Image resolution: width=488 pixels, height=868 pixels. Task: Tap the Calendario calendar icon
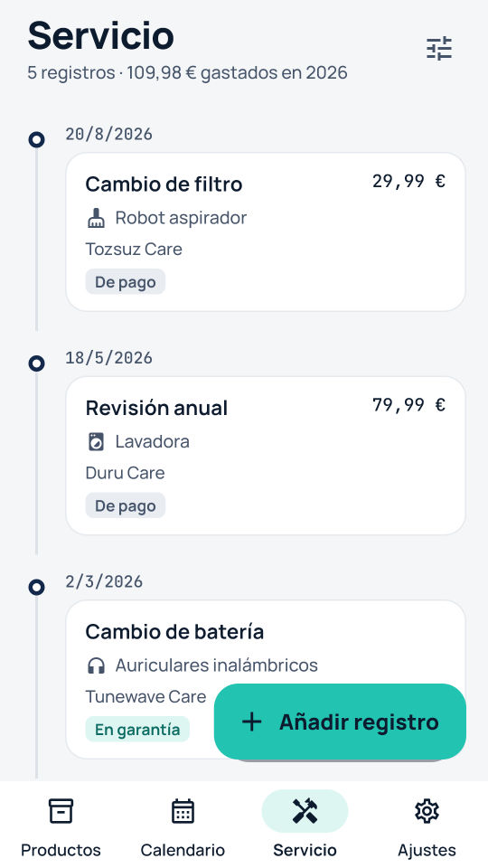point(183,811)
